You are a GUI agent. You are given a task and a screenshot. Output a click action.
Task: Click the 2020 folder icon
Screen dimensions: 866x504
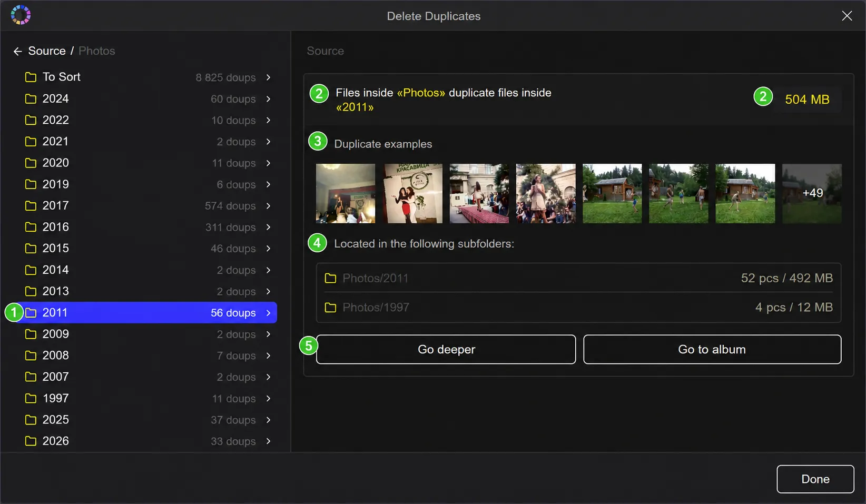[x=31, y=163]
